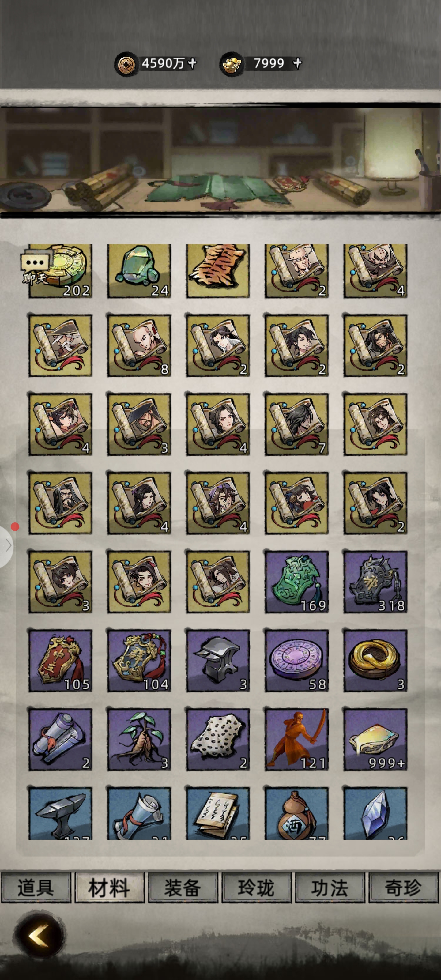The image size is (441, 980).
Task: Open the green jade pendant item with 169
Action: point(297,582)
